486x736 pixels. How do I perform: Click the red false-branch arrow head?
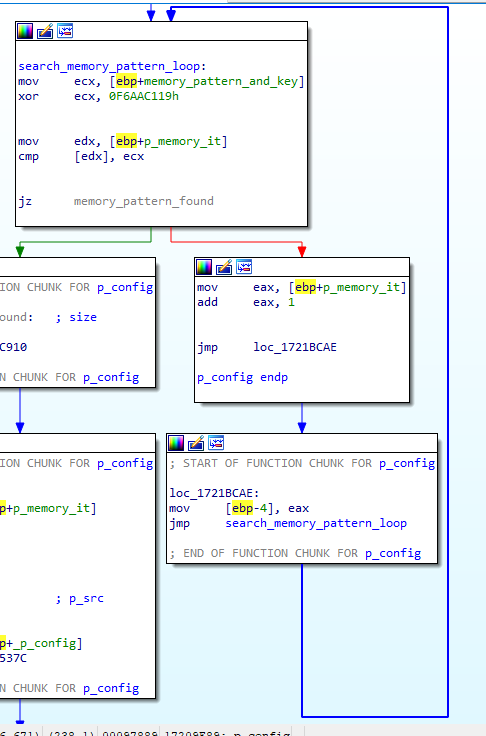302,251
